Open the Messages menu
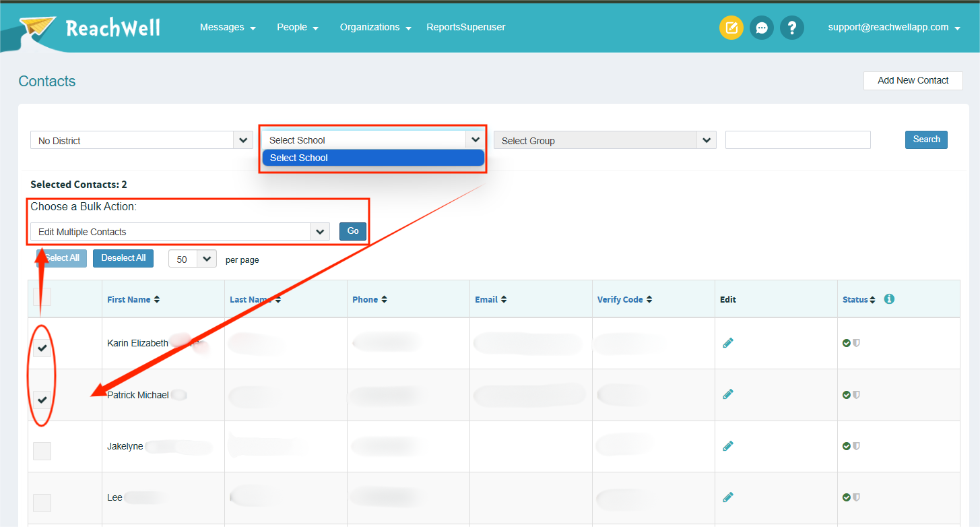The height and width of the screenshot is (527, 980). 228,28
